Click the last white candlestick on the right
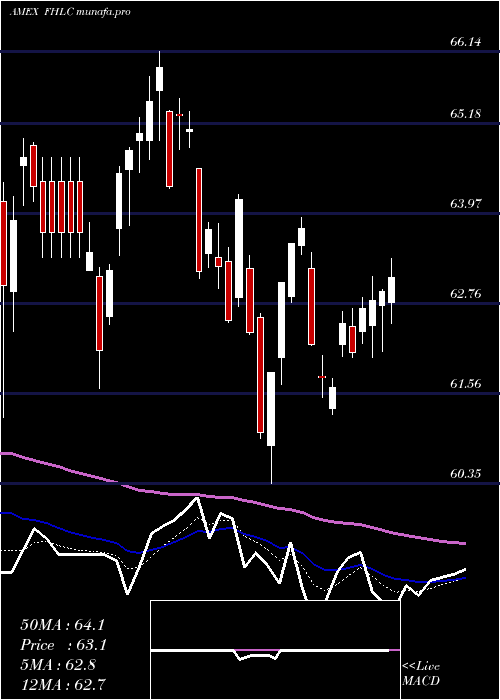Screen dimensions: 500x700 pyautogui.click(x=392, y=290)
